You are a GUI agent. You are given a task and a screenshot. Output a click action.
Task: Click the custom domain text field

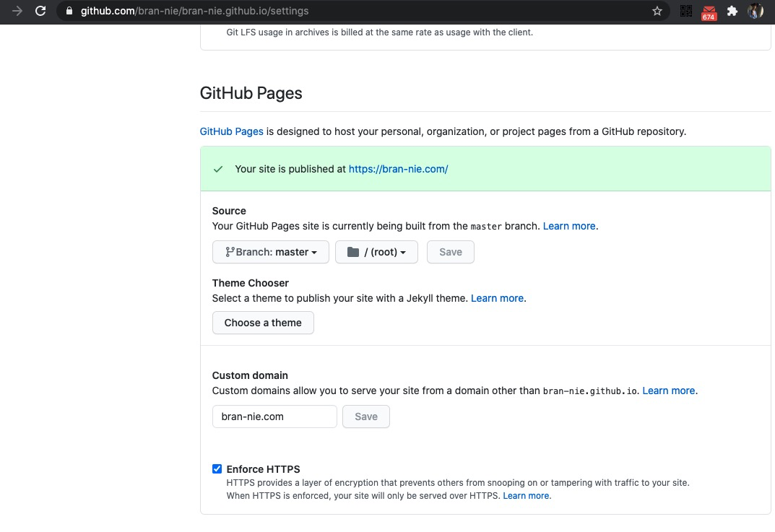click(x=274, y=417)
